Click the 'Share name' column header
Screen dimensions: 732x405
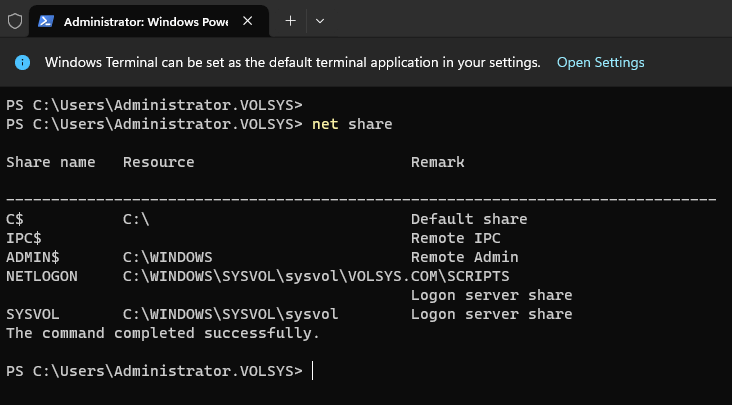pyautogui.click(x=51, y=162)
